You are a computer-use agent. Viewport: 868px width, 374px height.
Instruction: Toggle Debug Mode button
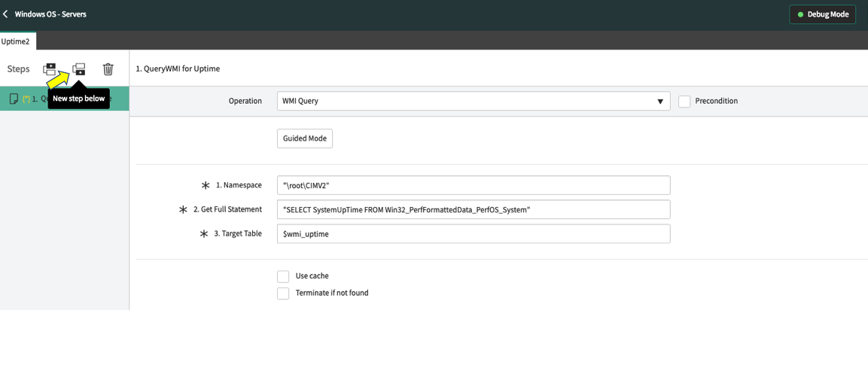823,14
